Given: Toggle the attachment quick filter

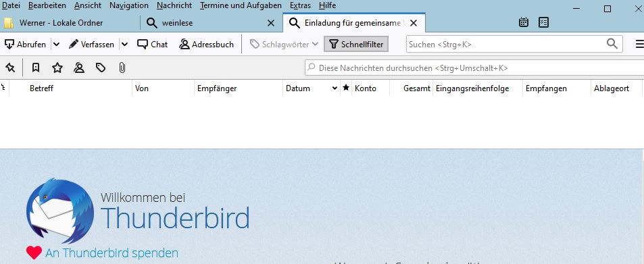Looking at the screenshot, I should pyautogui.click(x=122, y=68).
